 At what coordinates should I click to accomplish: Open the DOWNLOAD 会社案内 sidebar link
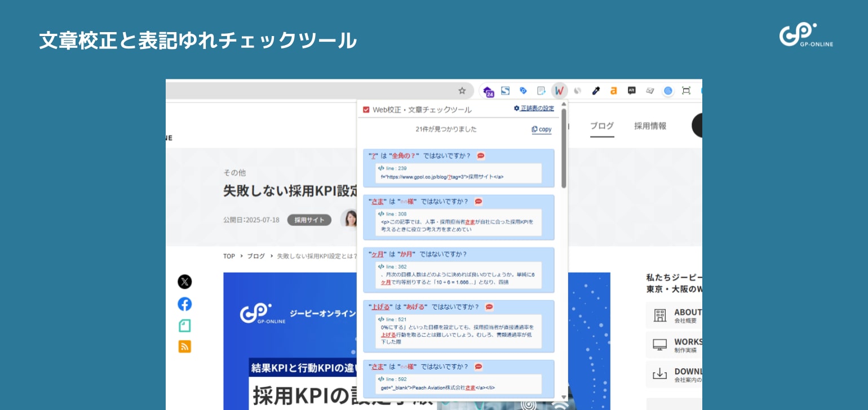click(x=674, y=375)
